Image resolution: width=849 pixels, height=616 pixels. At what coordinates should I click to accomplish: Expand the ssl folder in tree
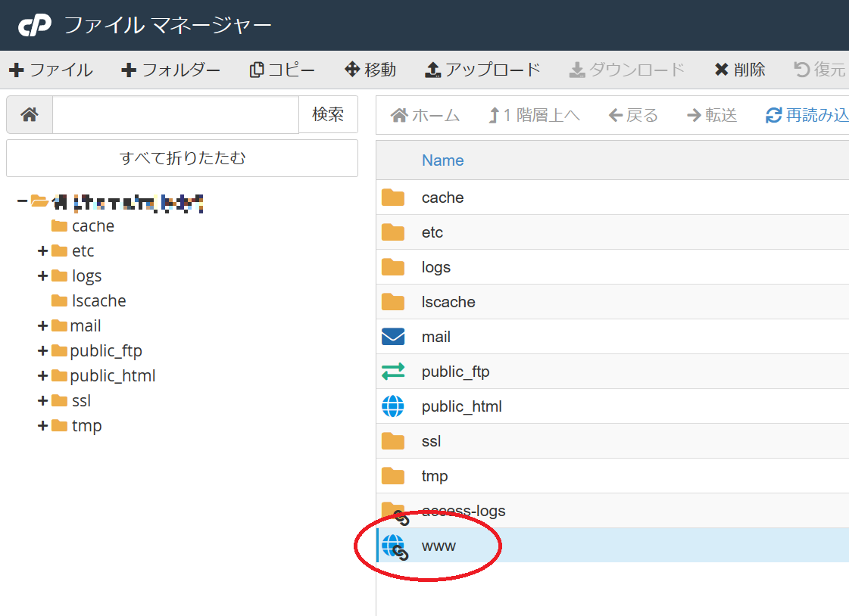42,401
